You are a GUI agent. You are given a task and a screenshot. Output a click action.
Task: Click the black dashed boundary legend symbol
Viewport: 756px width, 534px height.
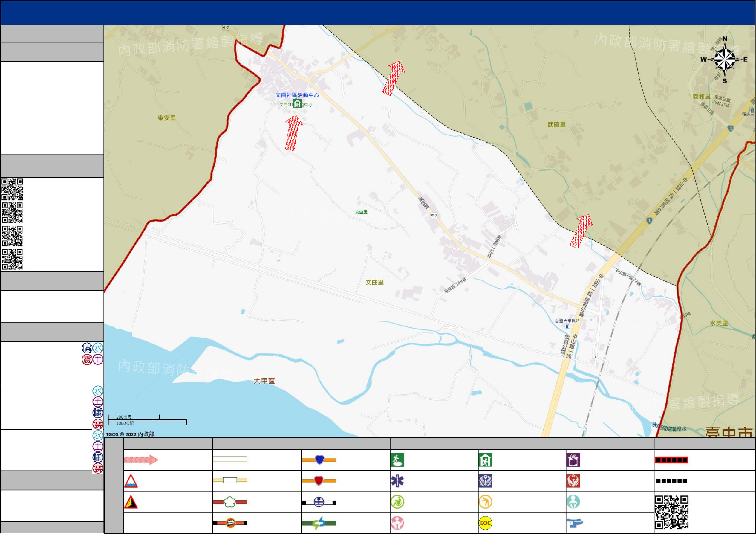click(x=671, y=481)
